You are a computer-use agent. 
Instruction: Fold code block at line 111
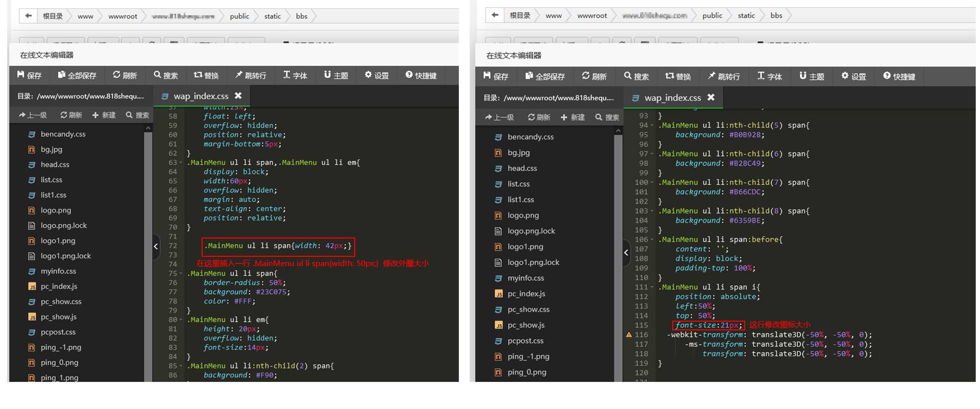[652, 287]
